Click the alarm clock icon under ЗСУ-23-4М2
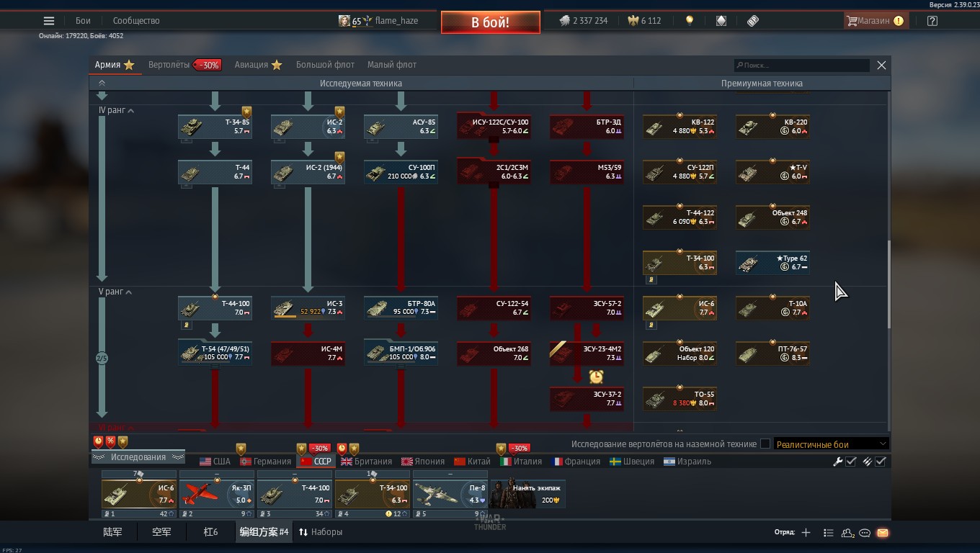This screenshot has width=980, height=553. tap(596, 377)
